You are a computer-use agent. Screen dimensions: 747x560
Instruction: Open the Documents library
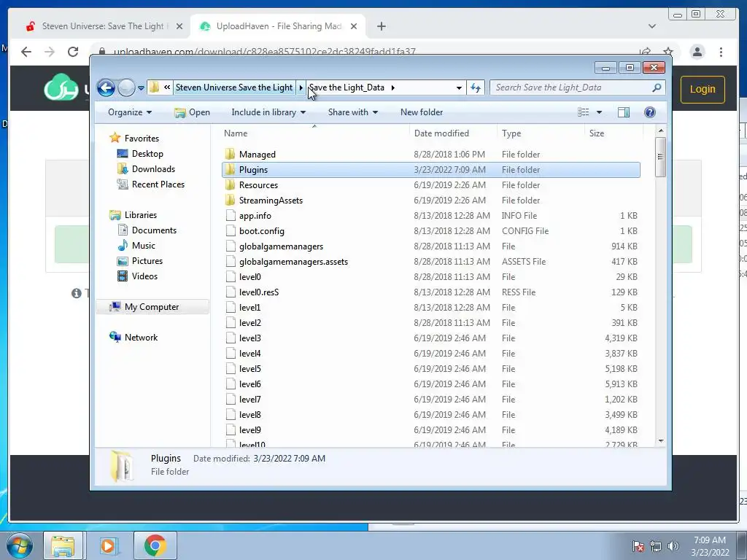coord(154,230)
